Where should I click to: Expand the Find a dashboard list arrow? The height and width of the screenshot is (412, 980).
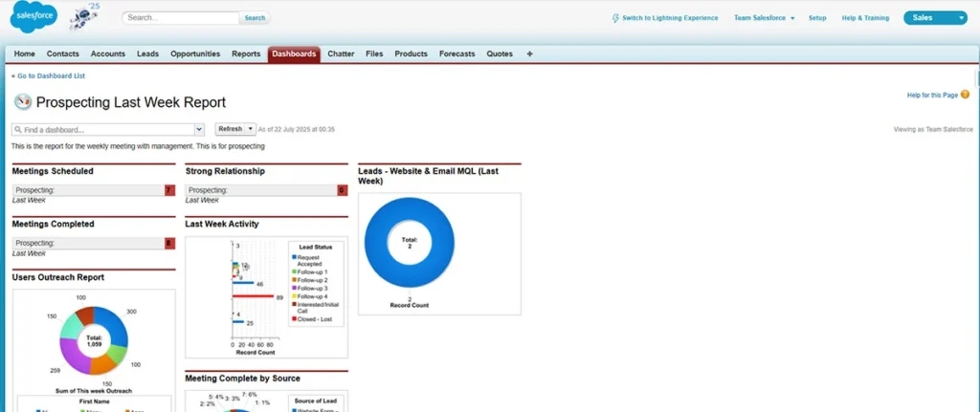[x=199, y=130]
